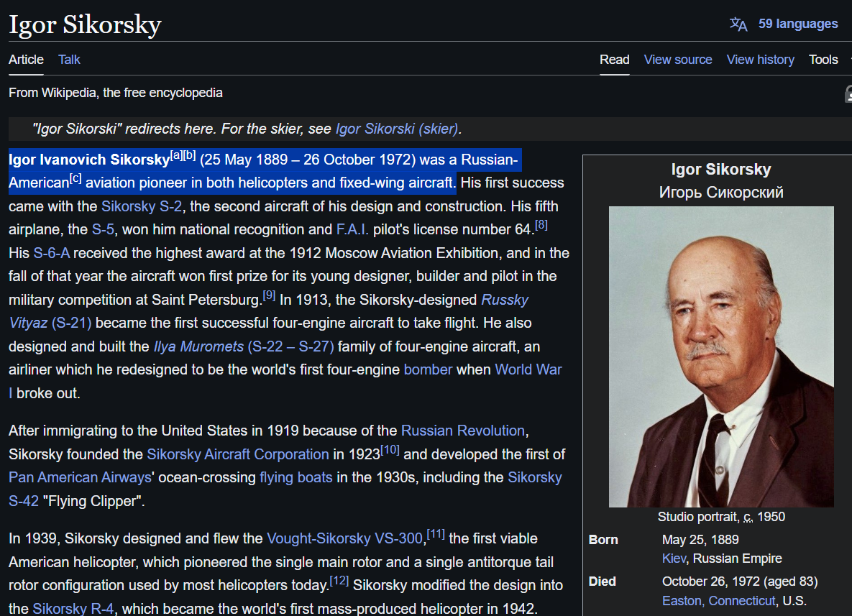Switch to the Article tab
852x616 pixels.
(x=26, y=60)
